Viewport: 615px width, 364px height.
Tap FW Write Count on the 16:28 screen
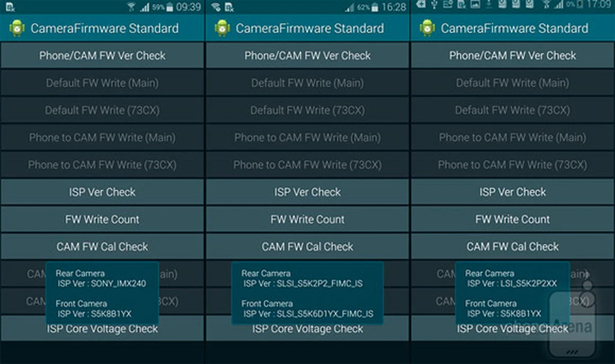click(307, 219)
